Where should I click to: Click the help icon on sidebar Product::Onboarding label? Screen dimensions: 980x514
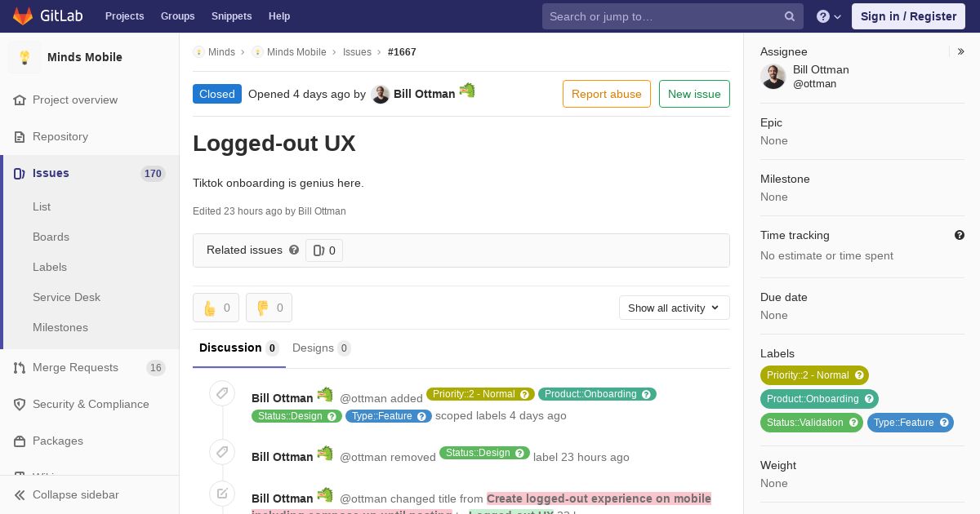(869, 399)
